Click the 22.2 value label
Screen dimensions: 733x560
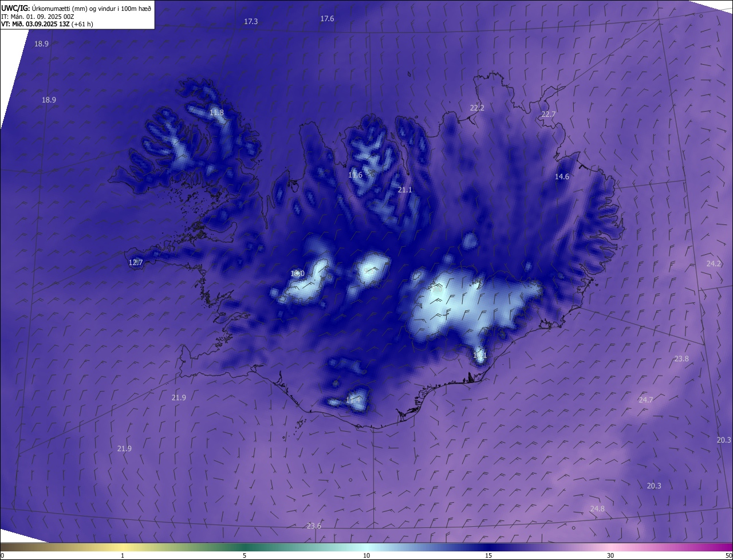coord(477,108)
